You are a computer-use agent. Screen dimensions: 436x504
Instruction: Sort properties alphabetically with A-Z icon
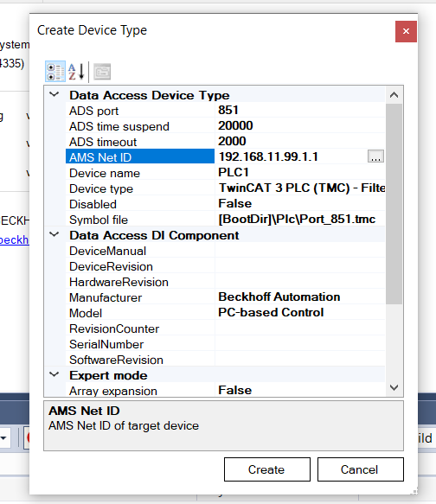[76, 72]
